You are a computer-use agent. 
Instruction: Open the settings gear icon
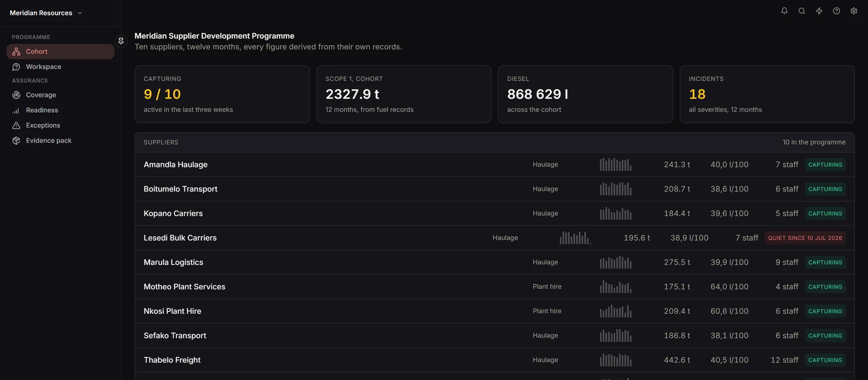(x=854, y=11)
